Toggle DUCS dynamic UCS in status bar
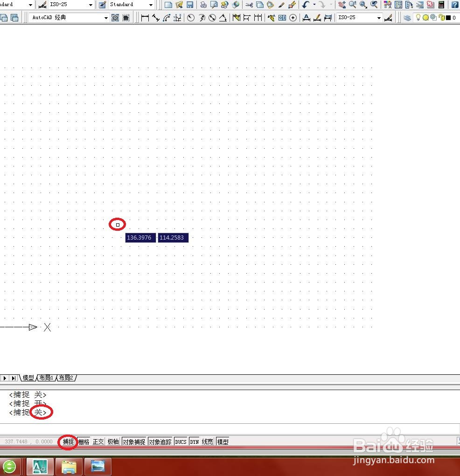Screen dimensions: 460x476 [x=181, y=442]
